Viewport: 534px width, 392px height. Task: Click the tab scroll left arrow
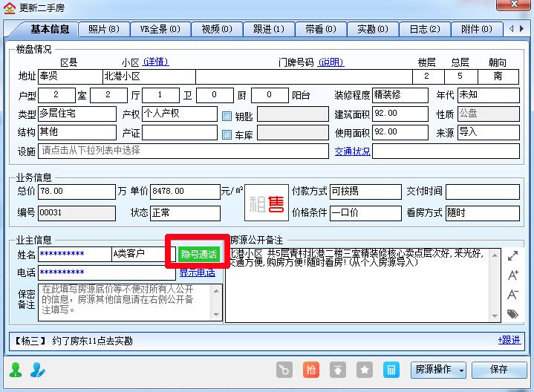[x=512, y=29]
